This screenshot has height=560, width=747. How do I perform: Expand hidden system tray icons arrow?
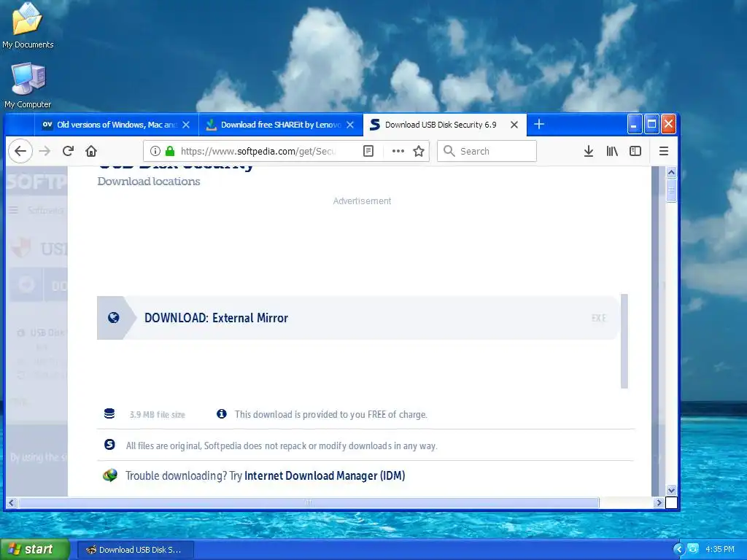(678, 549)
